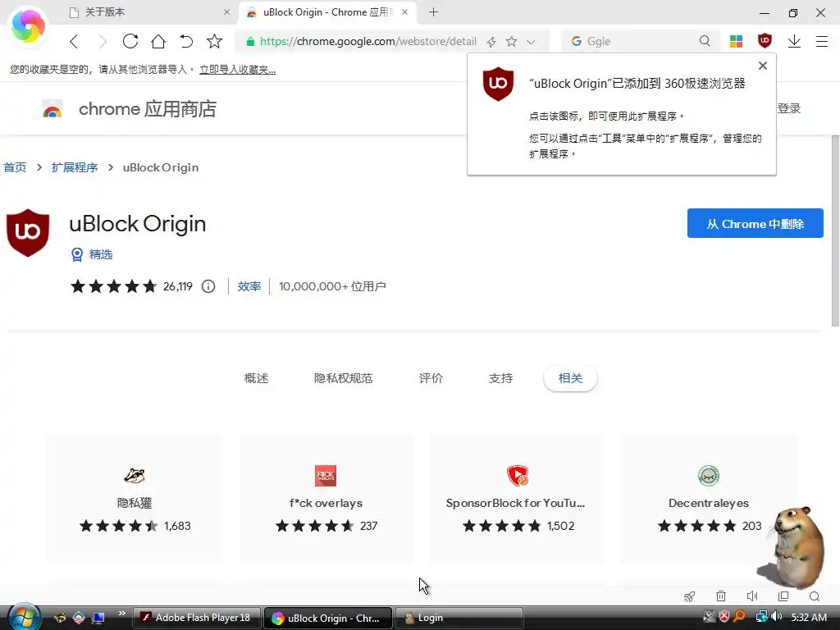Click the rating info circle icon
840x630 pixels.
[x=208, y=286]
